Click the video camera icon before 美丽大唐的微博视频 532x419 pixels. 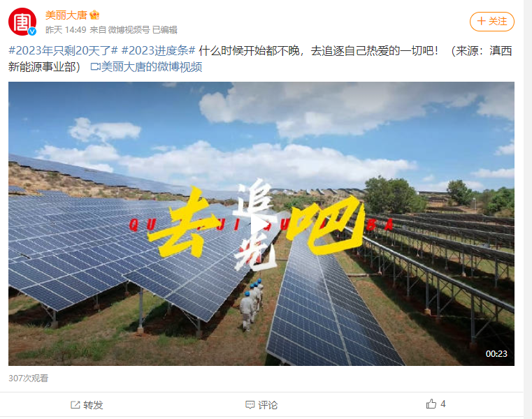pos(95,67)
